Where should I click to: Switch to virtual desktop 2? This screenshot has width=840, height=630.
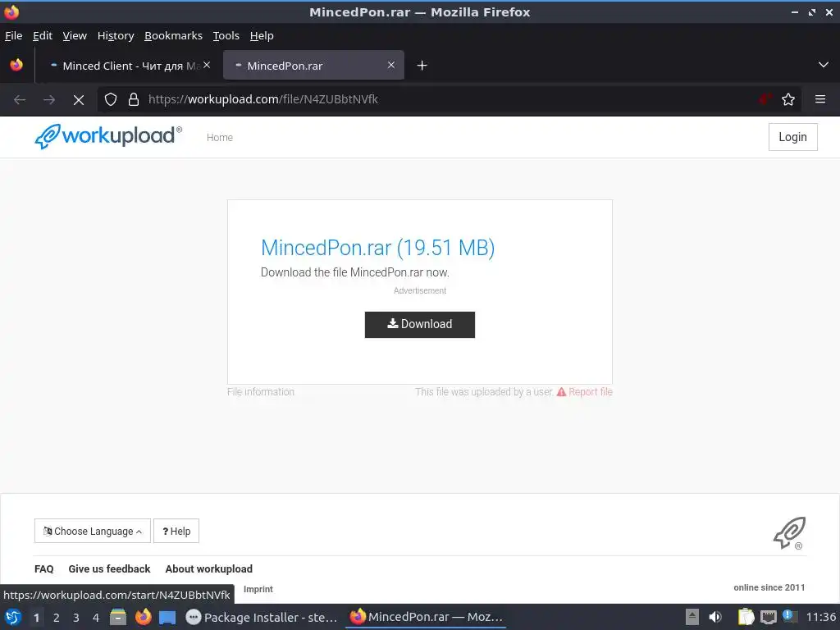click(57, 618)
